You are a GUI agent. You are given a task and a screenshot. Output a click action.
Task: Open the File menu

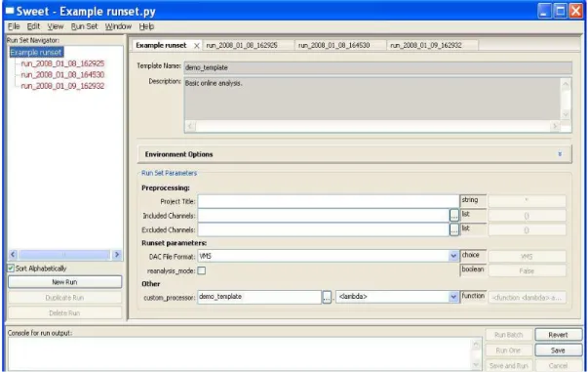tap(14, 26)
